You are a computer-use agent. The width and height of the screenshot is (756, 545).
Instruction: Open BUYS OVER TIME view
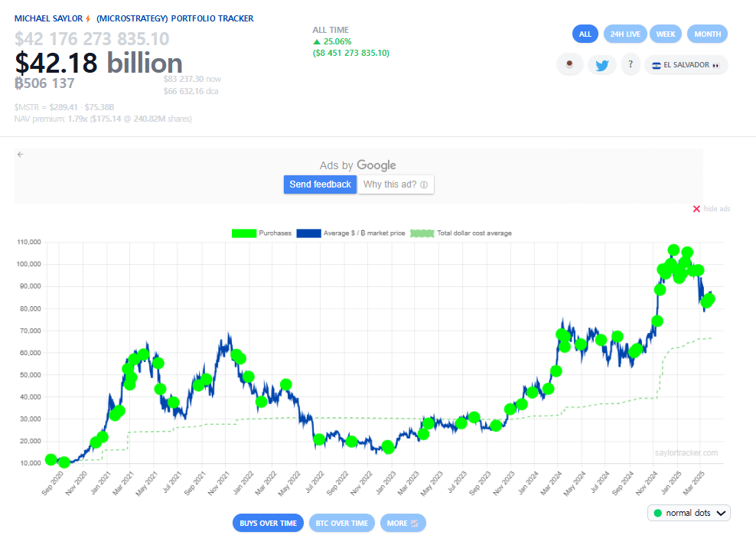pyautogui.click(x=268, y=523)
